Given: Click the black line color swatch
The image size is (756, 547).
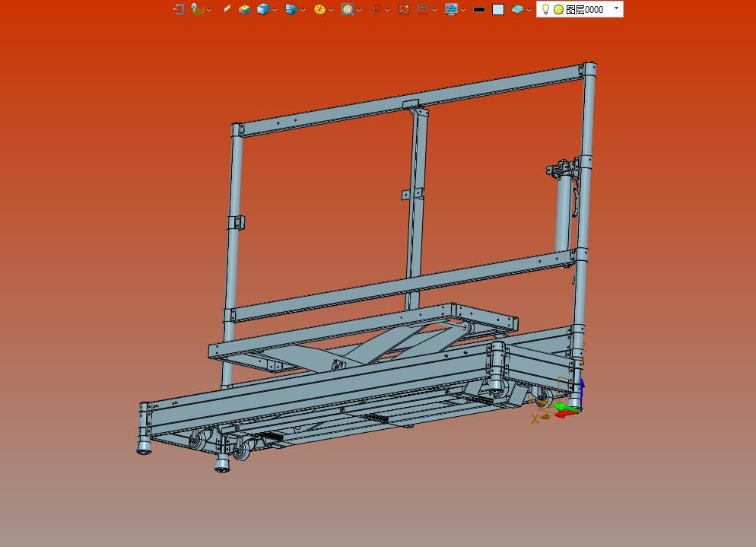Looking at the screenshot, I should (x=478, y=9).
